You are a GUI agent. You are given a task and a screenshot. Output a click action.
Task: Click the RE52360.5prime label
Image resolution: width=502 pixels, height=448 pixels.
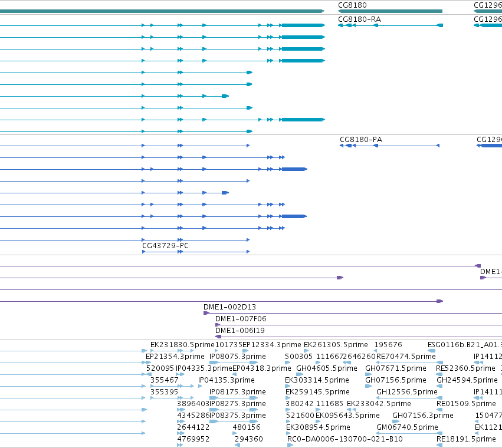pyautogui.click(x=465, y=368)
